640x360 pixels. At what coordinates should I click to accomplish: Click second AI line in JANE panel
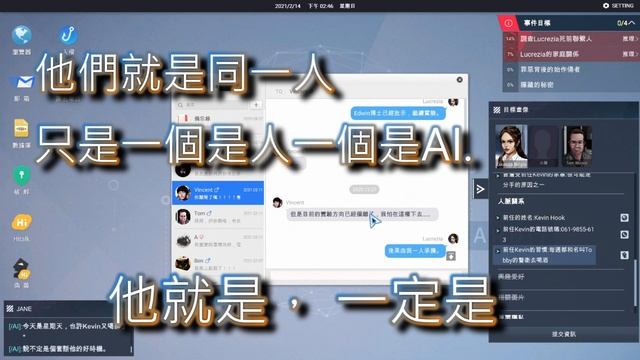pos(58,349)
